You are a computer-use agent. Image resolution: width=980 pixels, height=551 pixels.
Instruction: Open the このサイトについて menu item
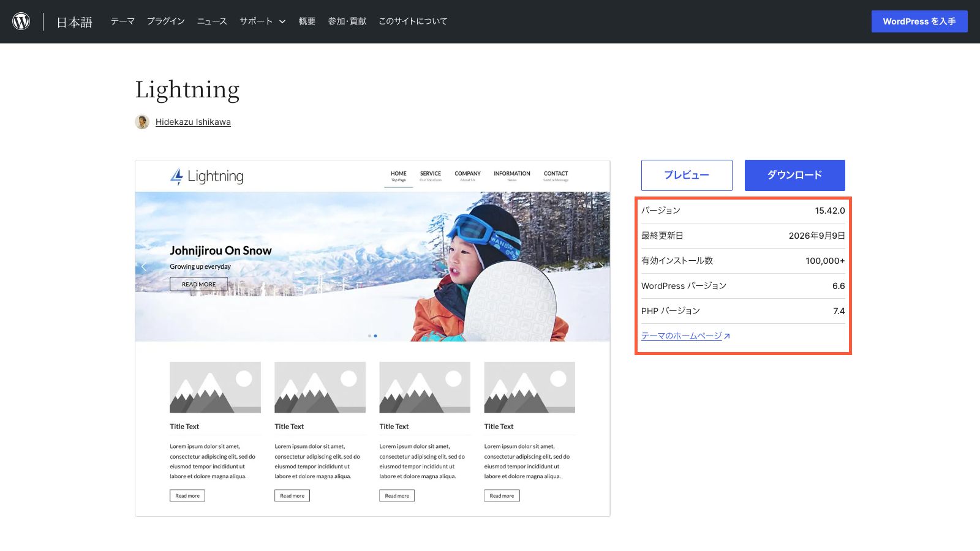413,21
